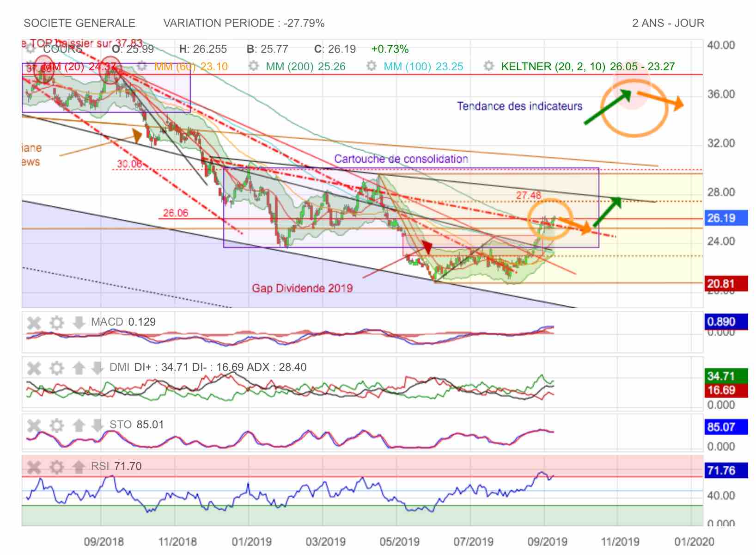
Task: Click the STO 85.01 label
Action: (137, 425)
